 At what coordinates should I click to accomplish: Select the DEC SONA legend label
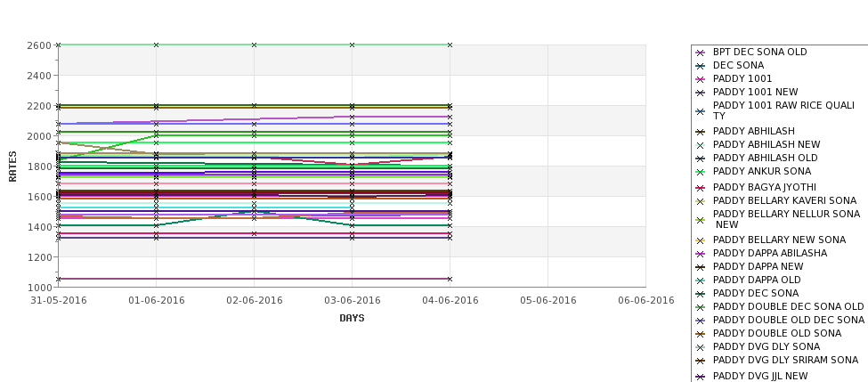tap(738, 65)
